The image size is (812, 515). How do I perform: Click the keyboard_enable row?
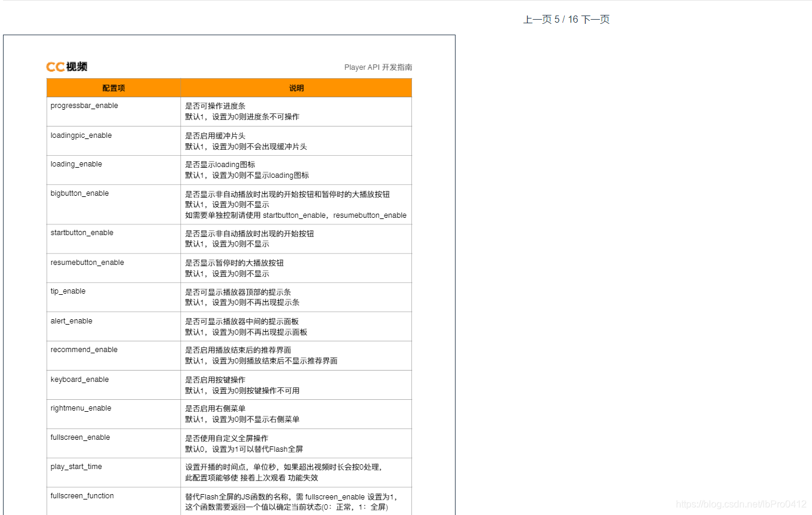(x=79, y=380)
